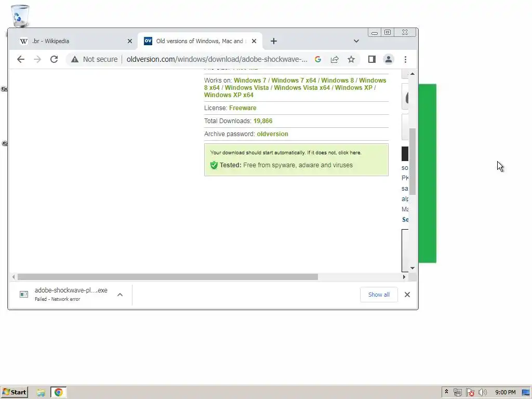Image resolution: width=532 pixels, height=399 pixels.
Task: Click the Windows XP x64 link
Action: pos(229,95)
